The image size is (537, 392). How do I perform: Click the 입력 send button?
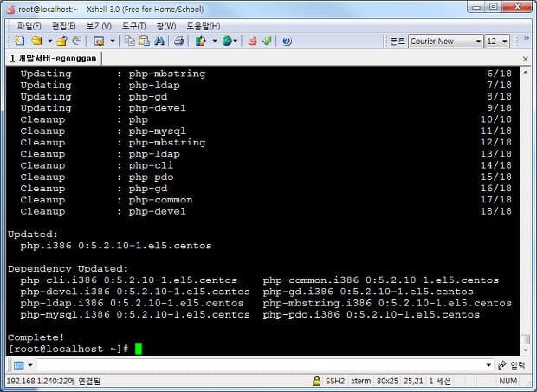pos(511,365)
